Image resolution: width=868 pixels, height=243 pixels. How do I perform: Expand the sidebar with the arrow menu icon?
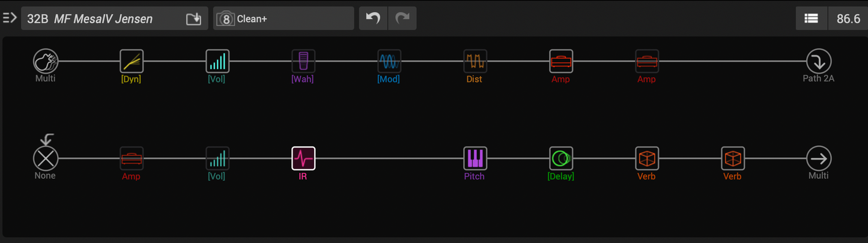[x=10, y=18]
